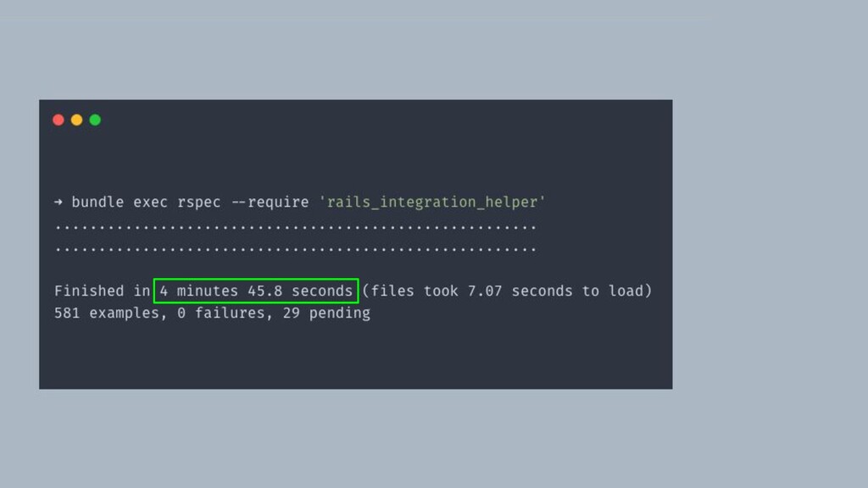Click the word 'exec' in the command
This screenshot has width=868, height=488.
tap(150, 202)
